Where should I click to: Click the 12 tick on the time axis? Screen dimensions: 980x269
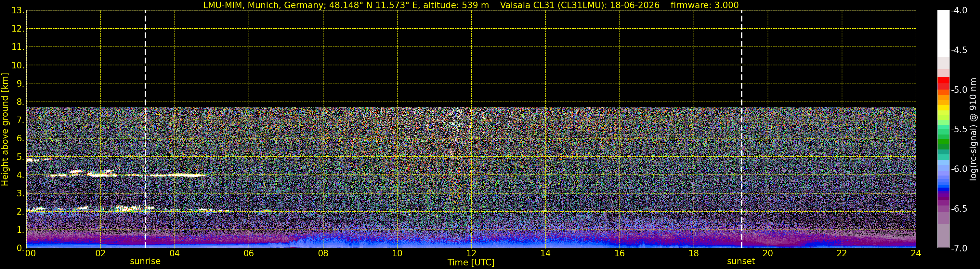click(471, 253)
